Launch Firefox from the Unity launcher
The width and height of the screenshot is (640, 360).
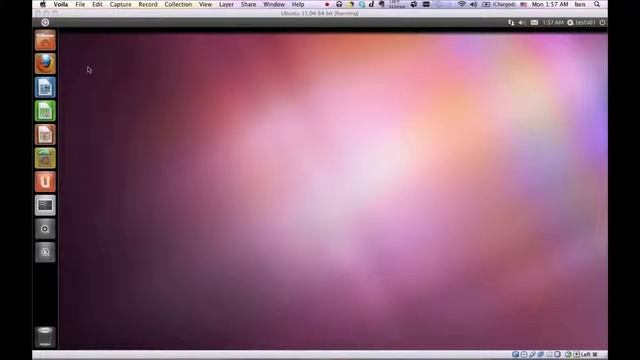[x=45, y=64]
